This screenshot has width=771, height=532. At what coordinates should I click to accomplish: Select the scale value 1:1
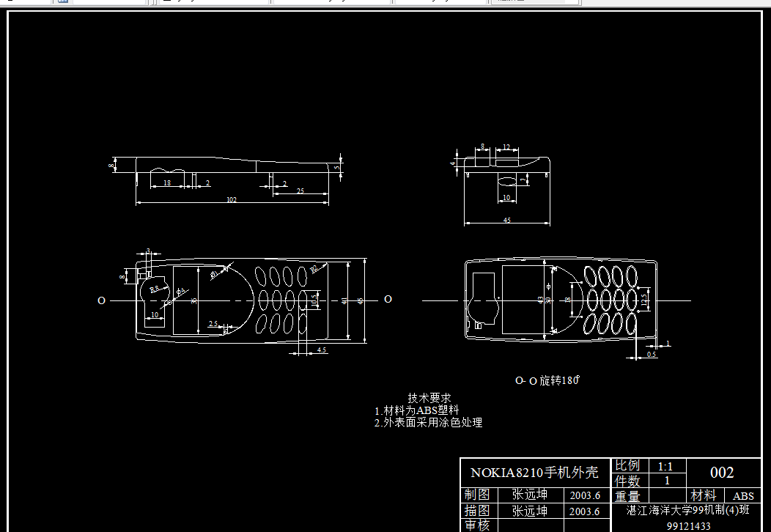[665, 466]
